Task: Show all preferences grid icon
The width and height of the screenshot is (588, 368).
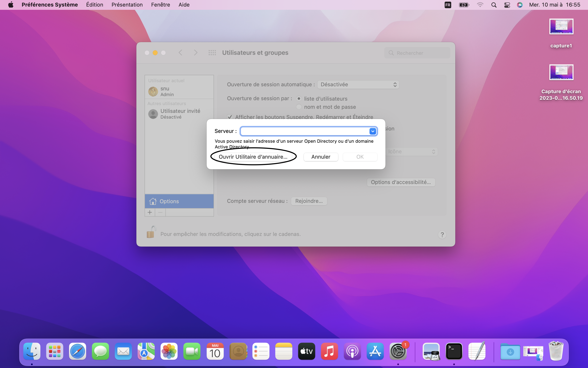Action: pyautogui.click(x=212, y=53)
